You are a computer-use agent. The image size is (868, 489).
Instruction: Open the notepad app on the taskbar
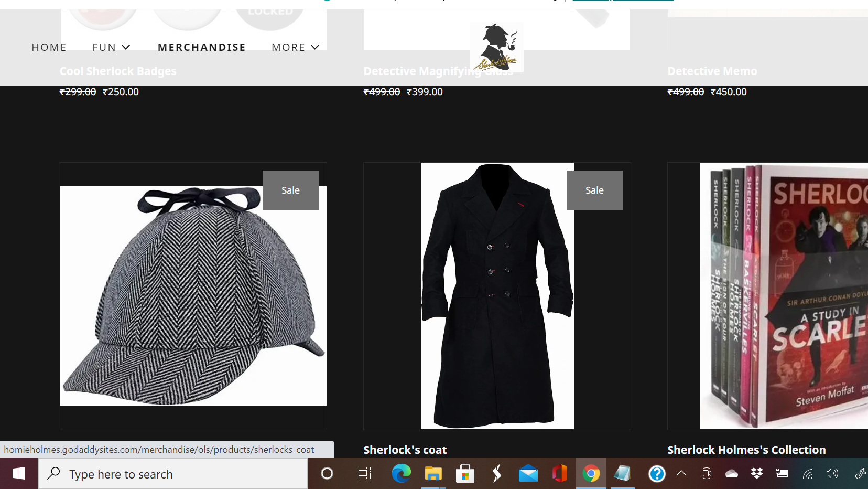[622, 474]
